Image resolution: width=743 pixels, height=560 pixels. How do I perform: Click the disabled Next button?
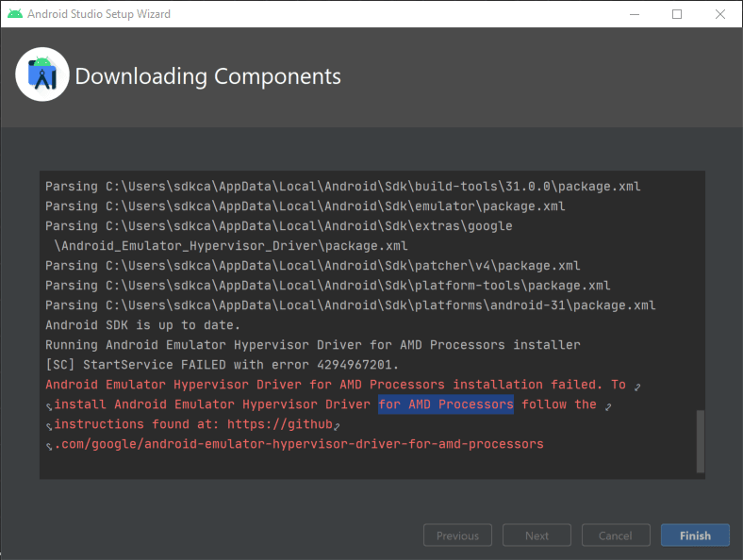(537, 535)
